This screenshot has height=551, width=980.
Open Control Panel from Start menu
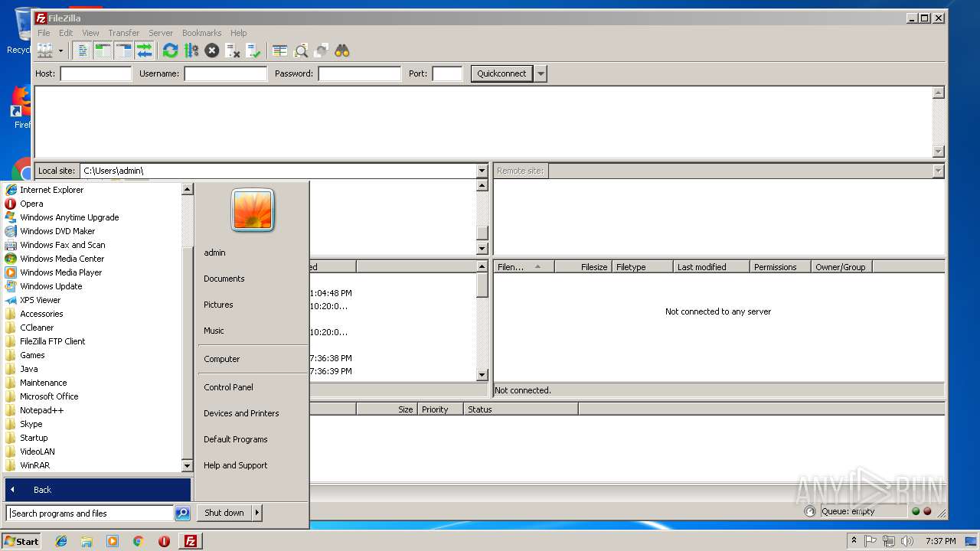tap(228, 387)
